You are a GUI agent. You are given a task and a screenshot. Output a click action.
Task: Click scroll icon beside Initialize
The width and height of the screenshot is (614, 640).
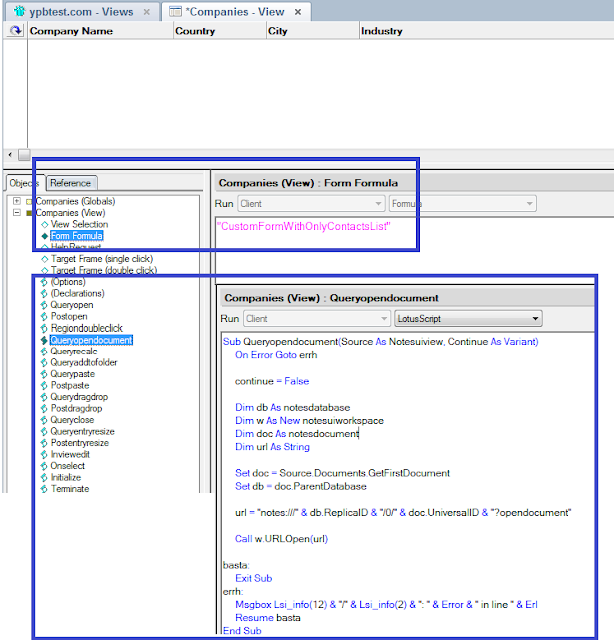coord(44,477)
